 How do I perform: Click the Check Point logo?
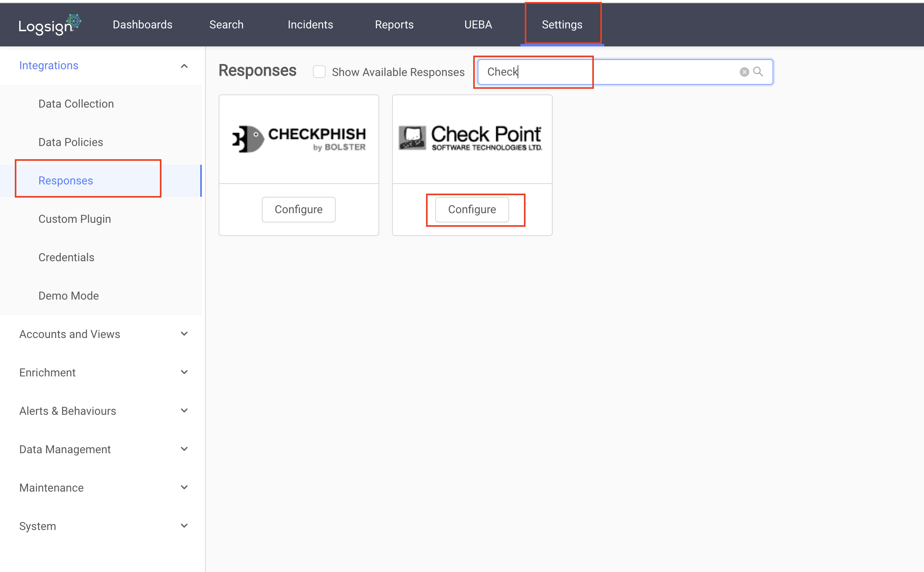tap(471, 138)
